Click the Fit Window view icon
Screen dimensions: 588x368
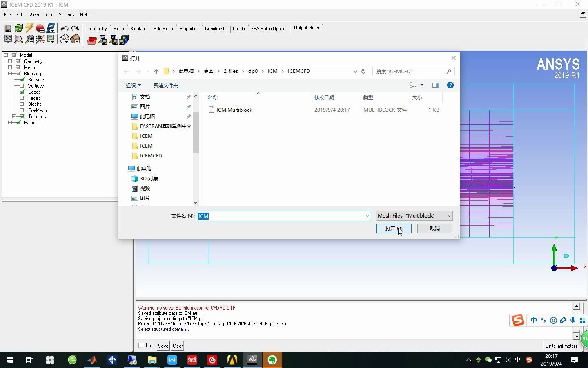click(x=8, y=39)
